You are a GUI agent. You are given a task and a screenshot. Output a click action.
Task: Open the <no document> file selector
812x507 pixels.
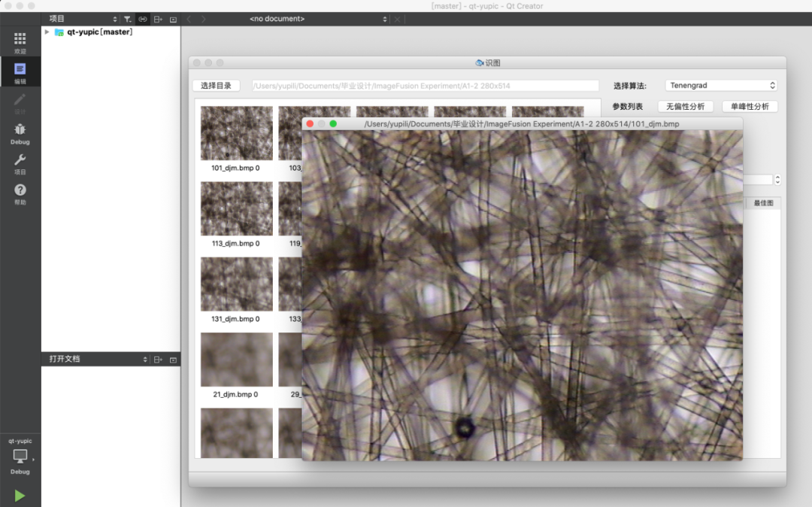[x=319, y=19]
